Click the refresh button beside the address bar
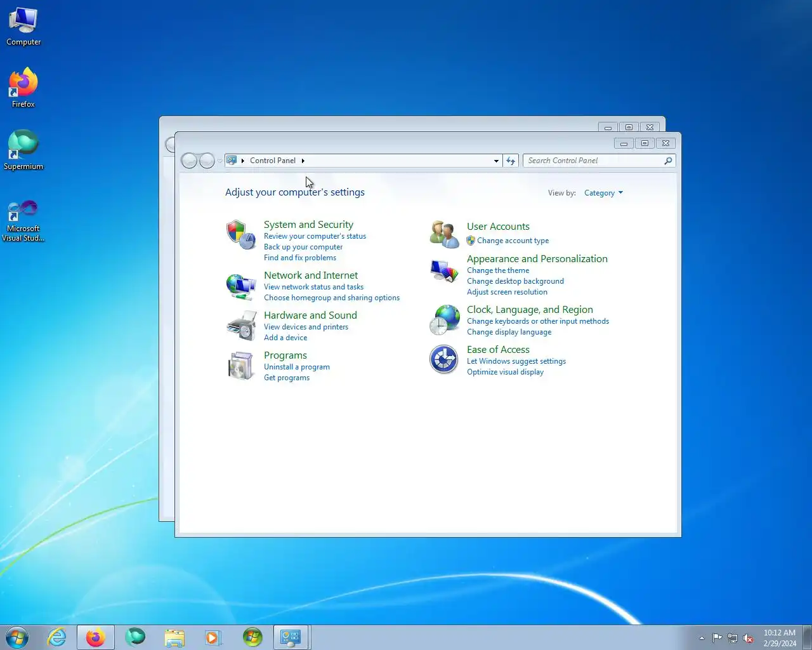The width and height of the screenshot is (812, 650). (511, 161)
